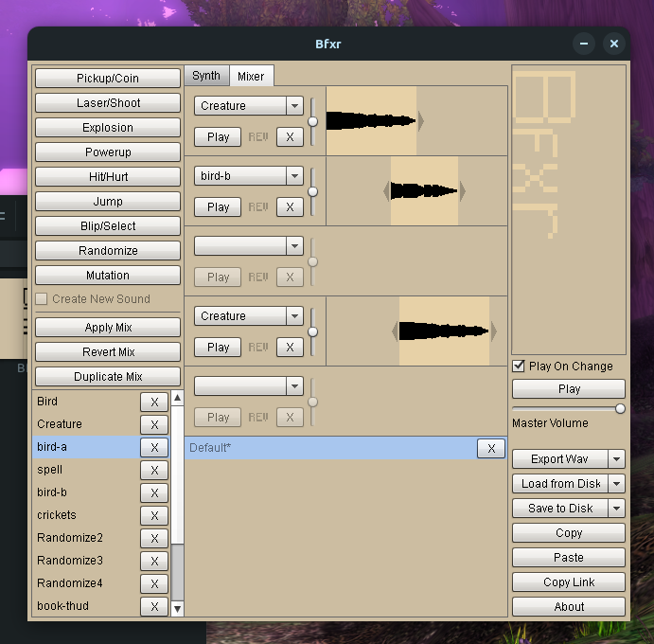Viewport: 654px width, 644px height.
Task: Click fourth track volume slider handle
Action: point(312,331)
